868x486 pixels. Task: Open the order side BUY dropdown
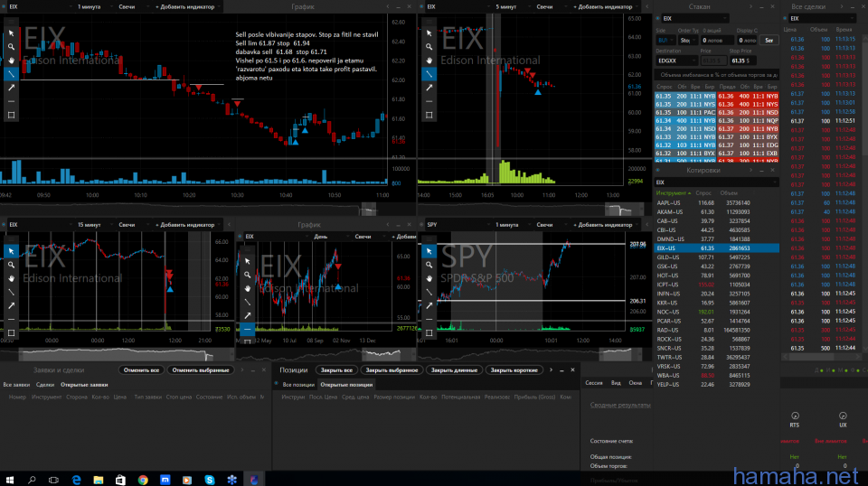pyautogui.click(x=665, y=41)
